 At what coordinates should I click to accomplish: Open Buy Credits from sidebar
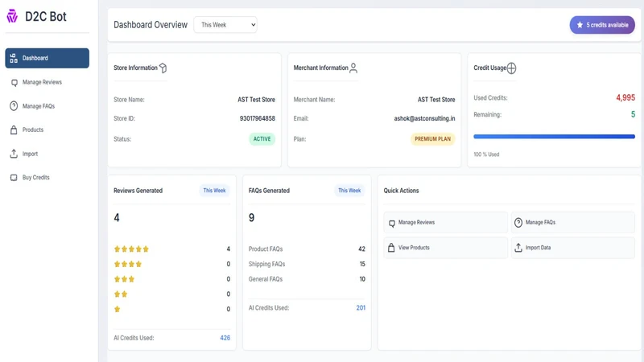(47, 177)
